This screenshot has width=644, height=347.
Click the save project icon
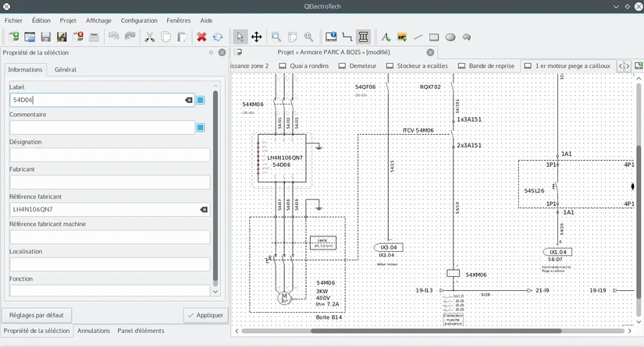tap(45, 37)
